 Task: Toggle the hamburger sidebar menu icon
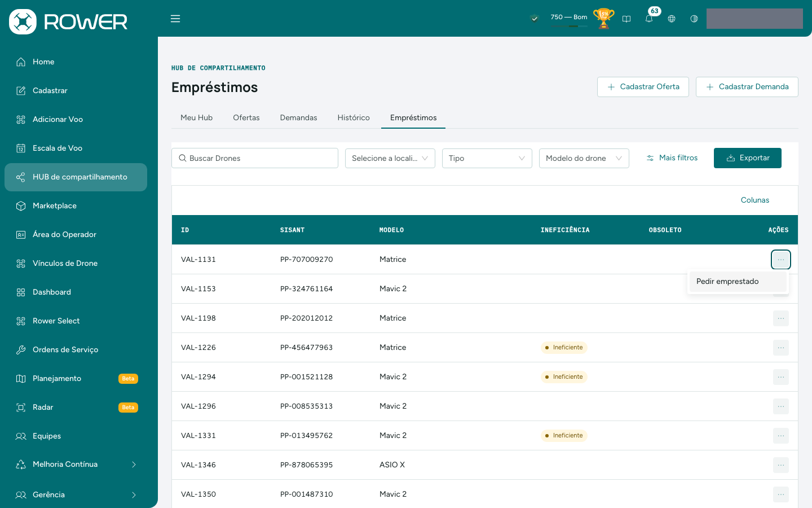point(175,19)
